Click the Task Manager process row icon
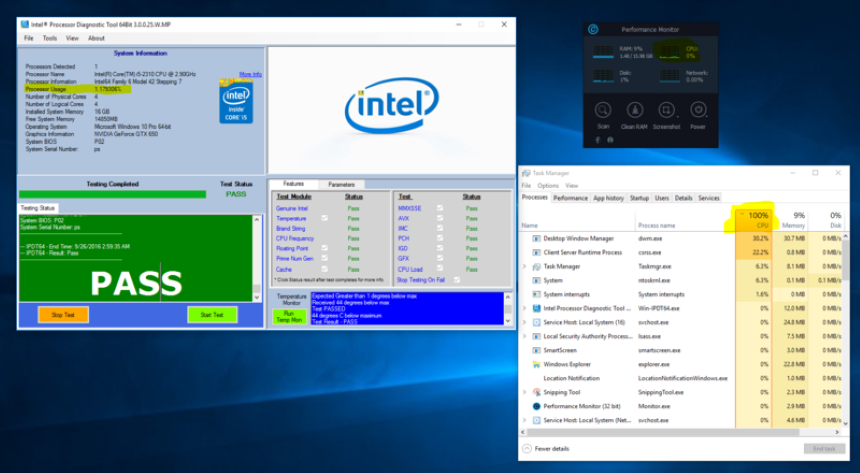This screenshot has width=860, height=473. [x=536, y=267]
